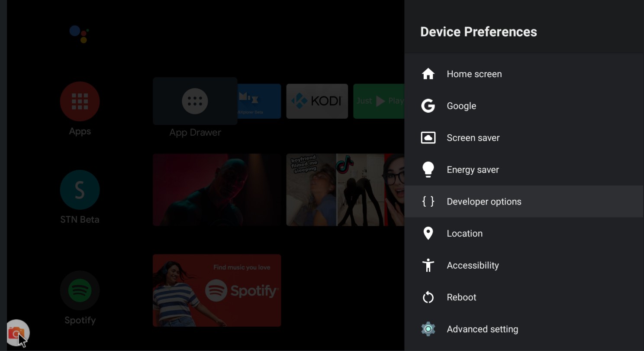Open the red Apps launcher icon

80,101
